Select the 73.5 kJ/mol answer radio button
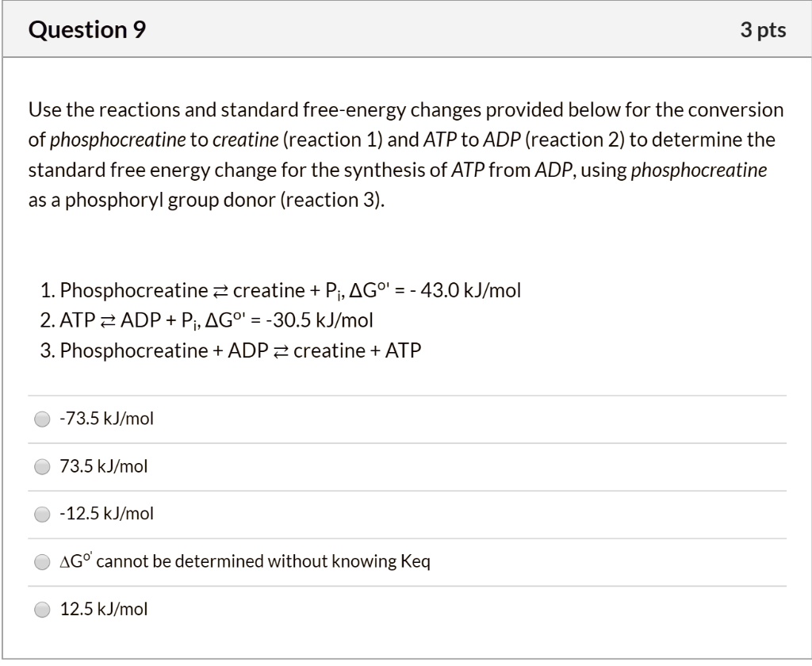Image resolution: width=812 pixels, height=666 pixels. click(x=41, y=467)
